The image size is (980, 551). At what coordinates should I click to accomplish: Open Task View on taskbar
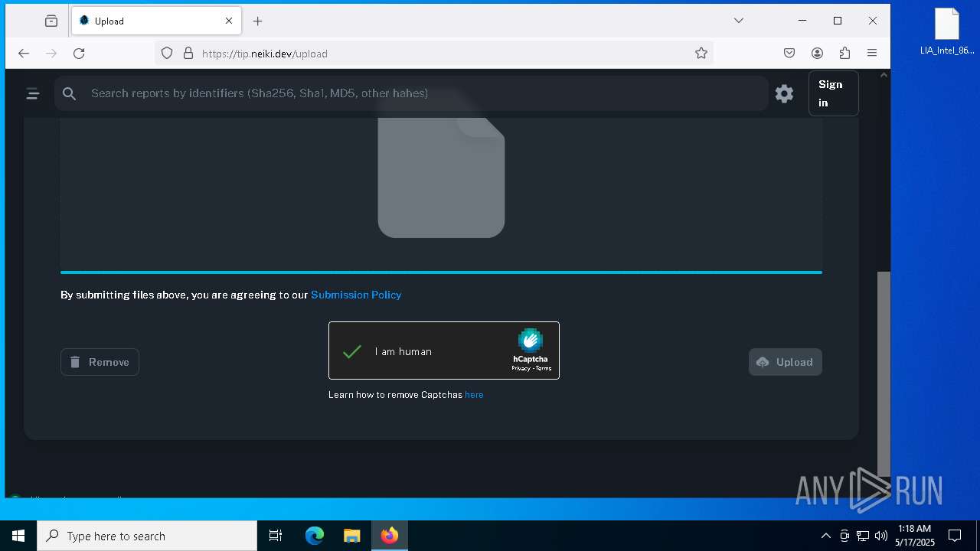point(276,536)
